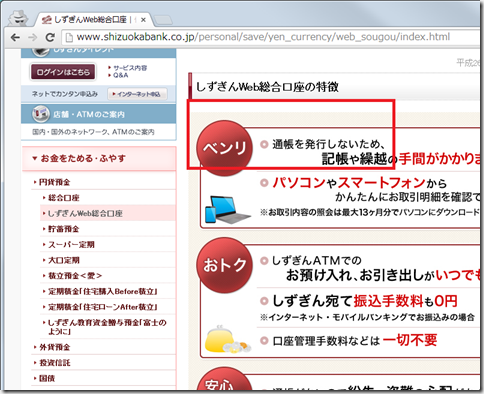Click the address bar URL field
484x394 pixels.
[x=263, y=37]
